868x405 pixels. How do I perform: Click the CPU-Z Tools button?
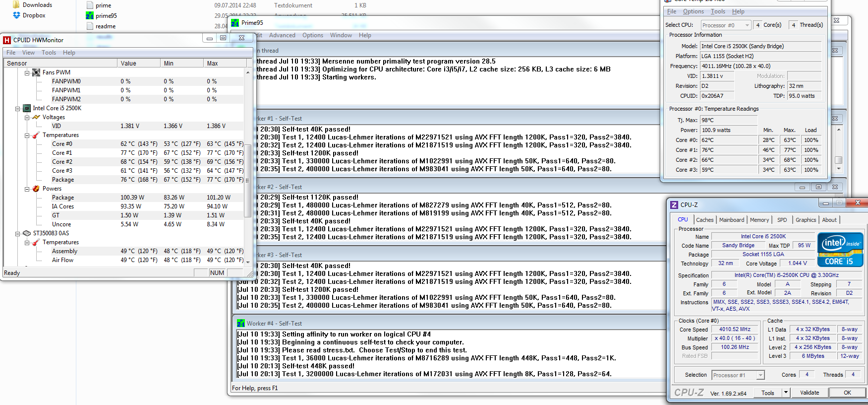point(768,393)
